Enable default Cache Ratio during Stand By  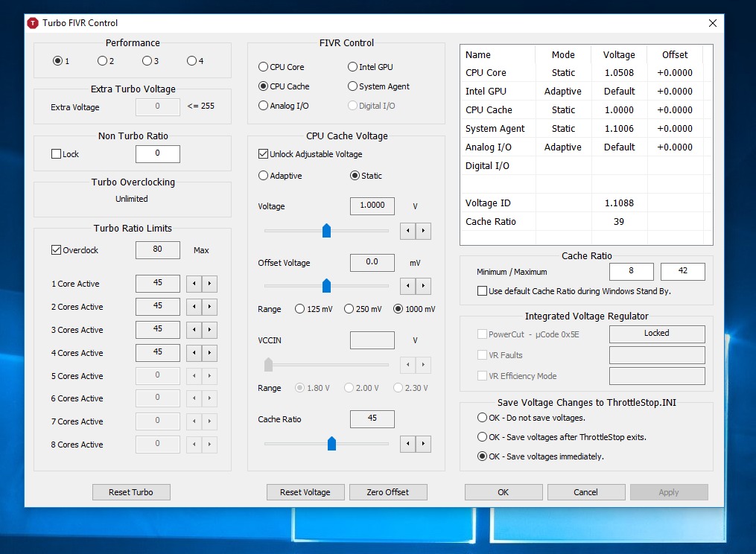[483, 291]
